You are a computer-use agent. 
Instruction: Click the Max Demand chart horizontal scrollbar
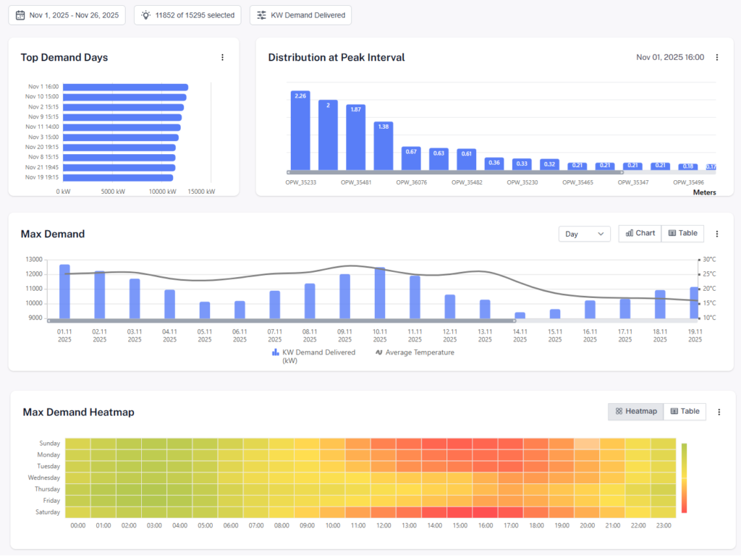(281, 321)
